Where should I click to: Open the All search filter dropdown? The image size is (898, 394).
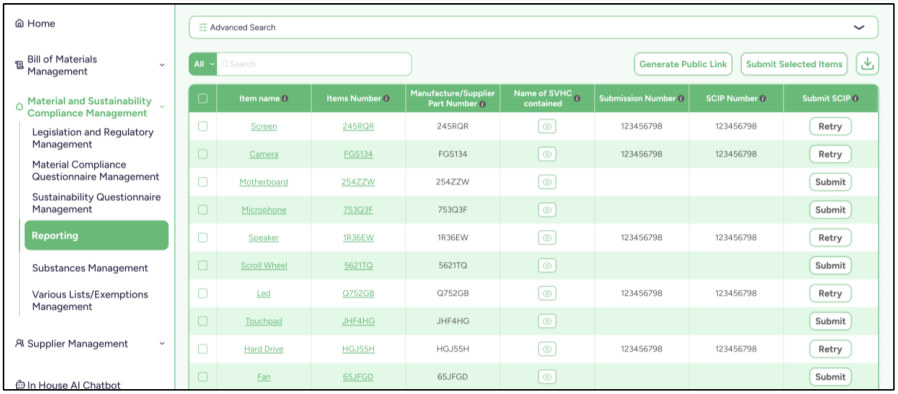coord(203,64)
